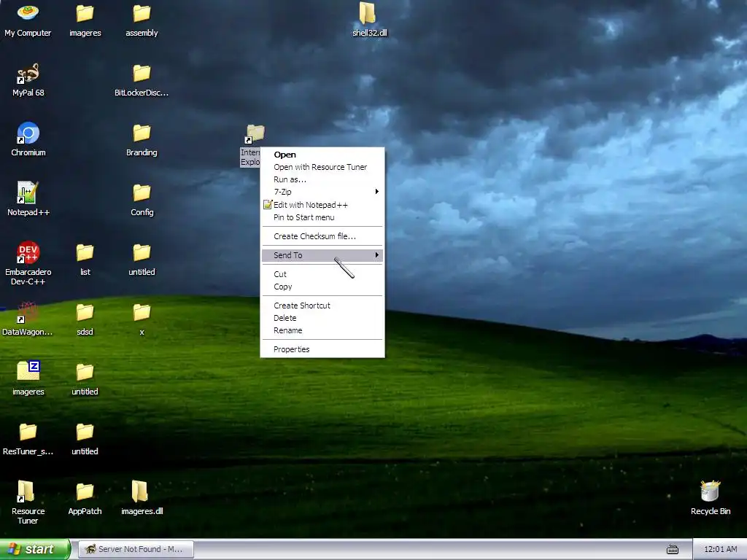
Task: Choose Copy from the context menu
Action: point(322,287)
